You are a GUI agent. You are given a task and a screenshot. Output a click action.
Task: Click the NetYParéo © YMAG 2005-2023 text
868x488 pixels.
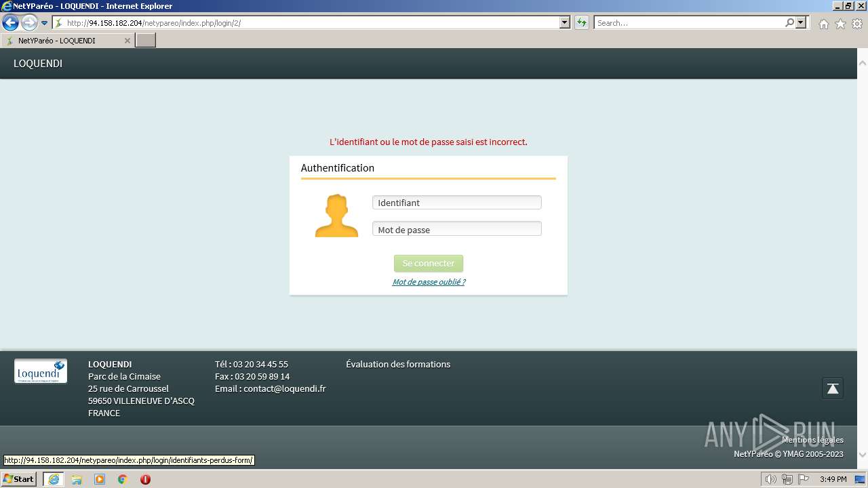coord(789,453)
